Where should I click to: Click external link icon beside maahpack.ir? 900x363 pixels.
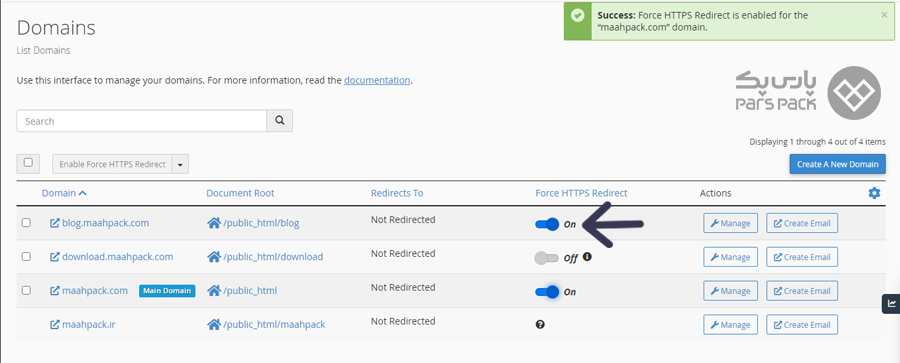point(55,325)
